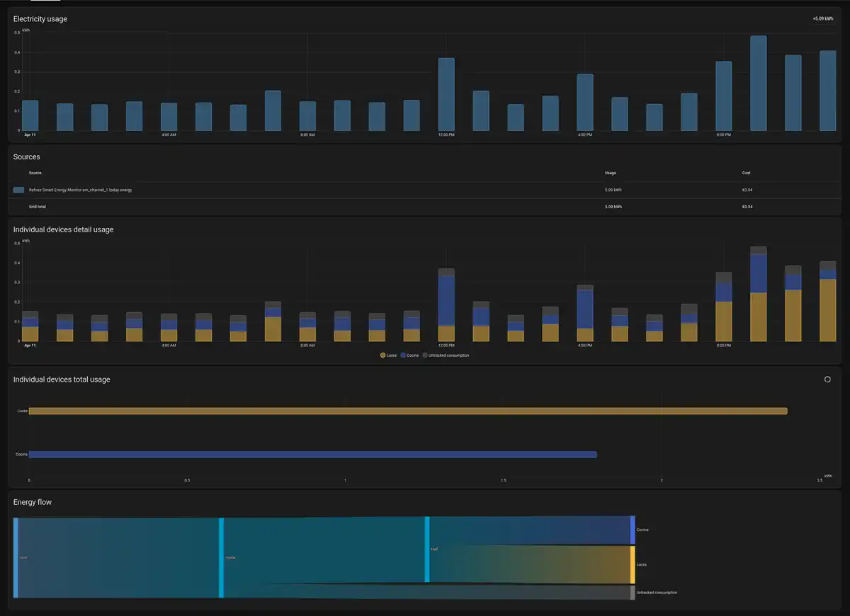The height and width of the screenshot is (616, 850).
Task: Click the Refoss source blue color swatch
Action: pos(18,190)
